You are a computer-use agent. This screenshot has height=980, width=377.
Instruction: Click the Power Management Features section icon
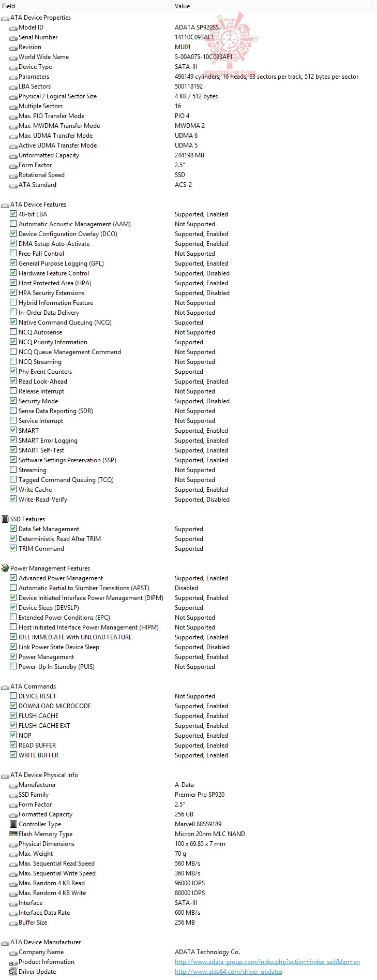(x=5, y=568)
